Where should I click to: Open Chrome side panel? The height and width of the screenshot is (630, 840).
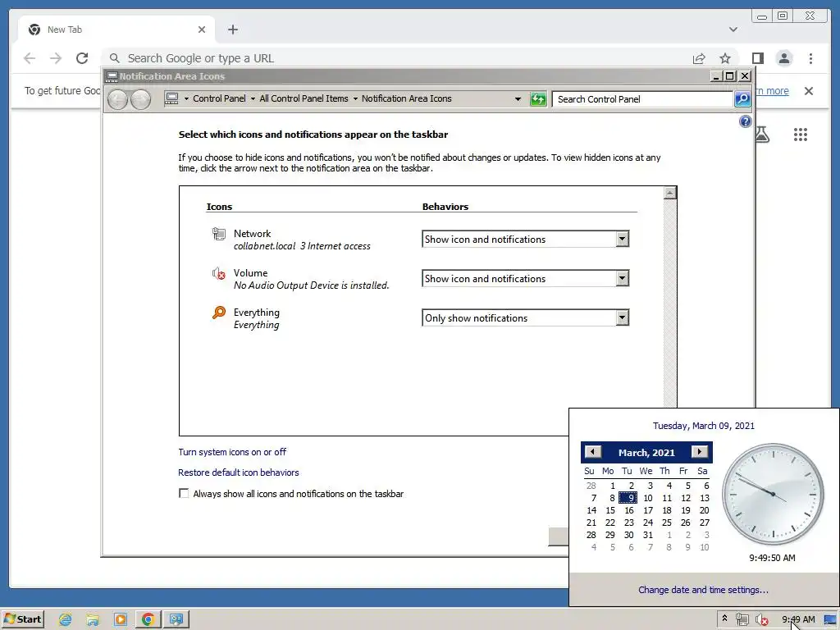tap(757, 58)
